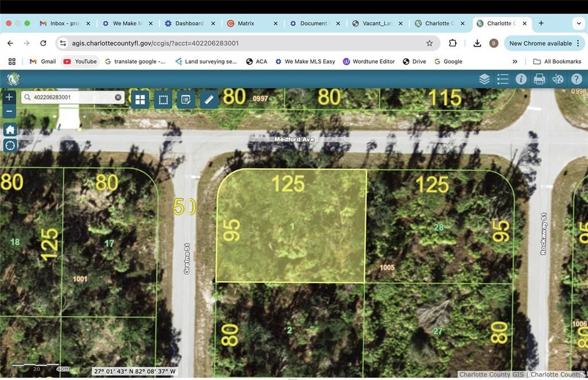Screen dimensions: 588x380
Task: Open the basemap palette picker
Action: tap(558, 79)
